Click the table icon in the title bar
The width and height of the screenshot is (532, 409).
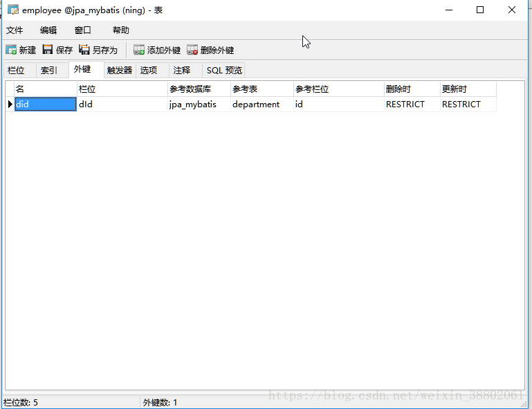pyautogui.click(x=13, y=10)
